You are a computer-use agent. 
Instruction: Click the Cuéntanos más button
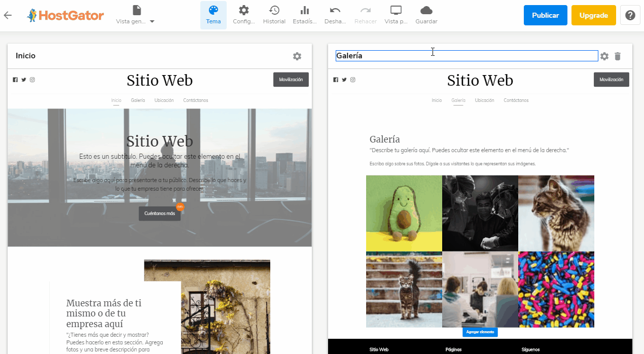click(160, 214)
